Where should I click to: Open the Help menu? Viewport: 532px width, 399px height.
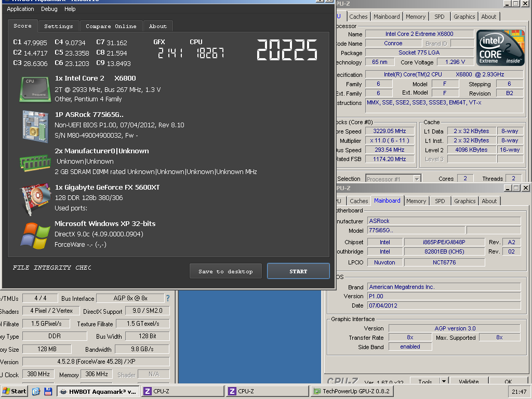pos(70,9)
